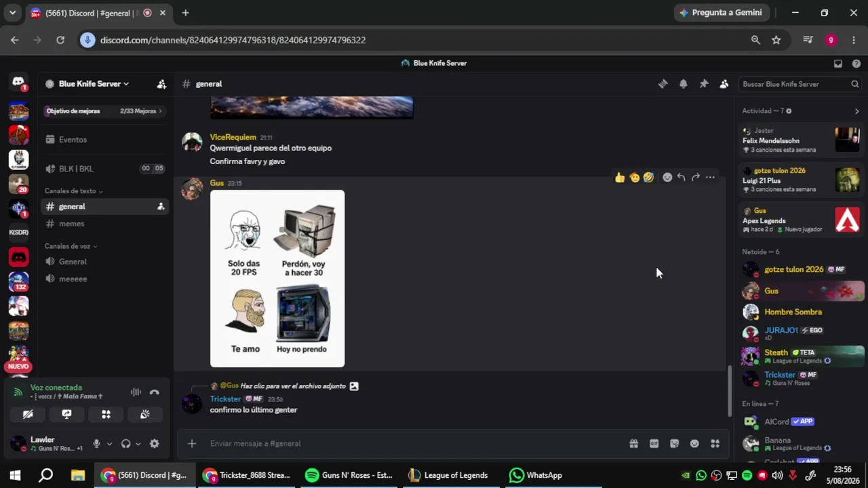Reply to Gus message with reply arrow
This screenshot has height=488, width=868.
pyautogui.click(x=681, y=178)
